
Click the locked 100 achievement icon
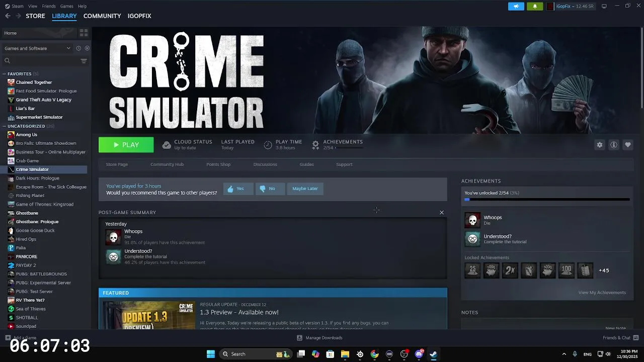click(x=567, y=270)
